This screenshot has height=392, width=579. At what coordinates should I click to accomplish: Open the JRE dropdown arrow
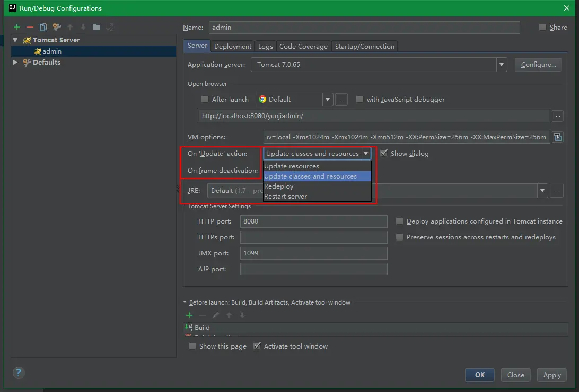[x=542, y=191]
